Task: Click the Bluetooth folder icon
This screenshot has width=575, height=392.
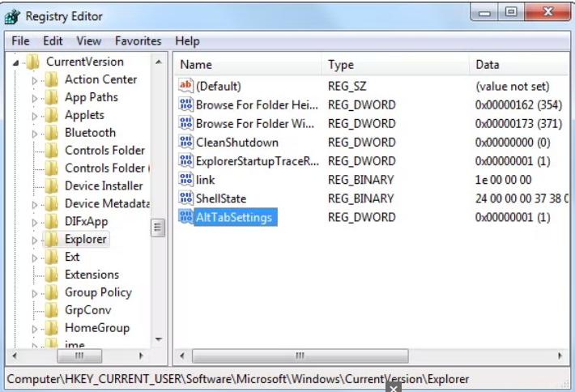Action: [x=51, y=133]
